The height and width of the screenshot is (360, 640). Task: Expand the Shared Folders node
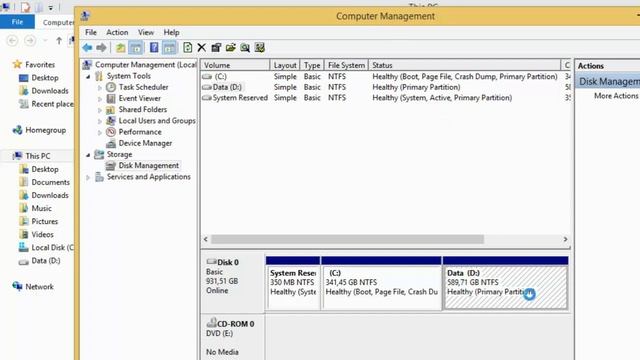click(100, 110)
